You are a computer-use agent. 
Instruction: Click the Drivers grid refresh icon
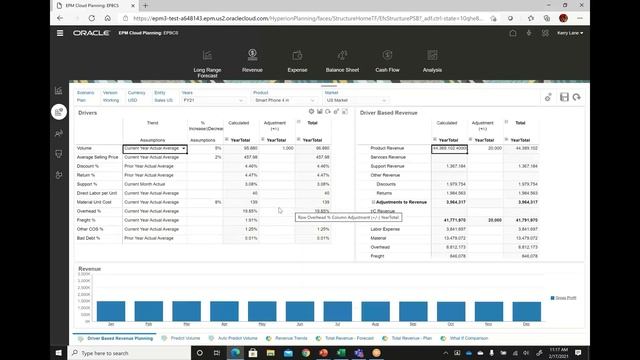[x=328, y=111]
